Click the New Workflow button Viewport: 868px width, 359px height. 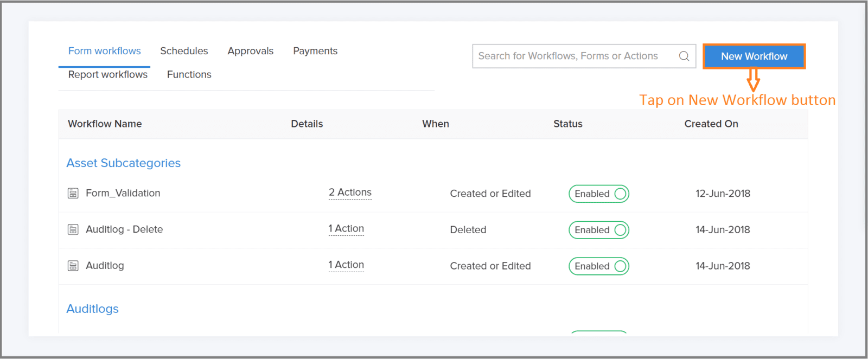pos(754,56)
